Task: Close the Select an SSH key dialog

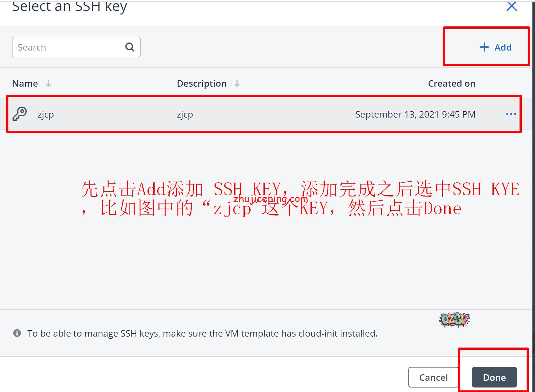Action: [511, 6]
